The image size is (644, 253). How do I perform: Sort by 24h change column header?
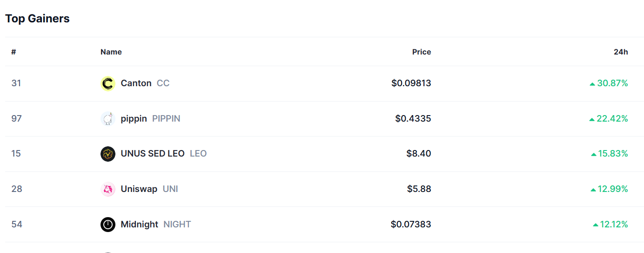tap(621, 52)
